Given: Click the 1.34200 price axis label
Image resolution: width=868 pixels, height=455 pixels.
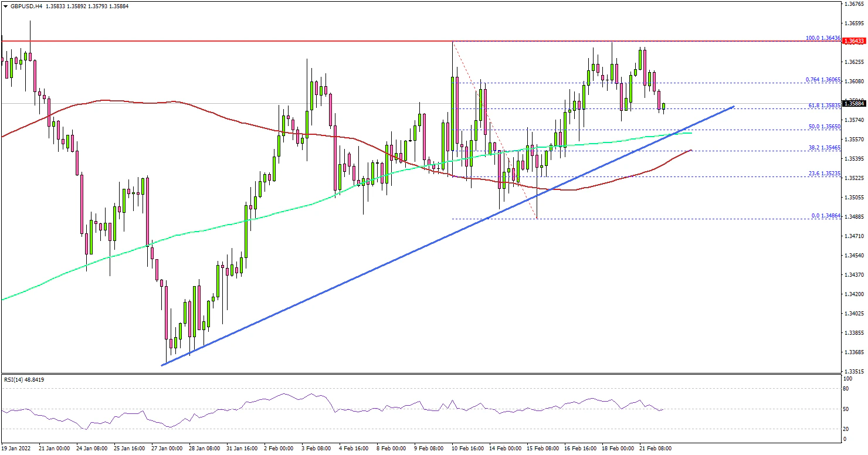Looking at the screenshot, I should [855, 294].
